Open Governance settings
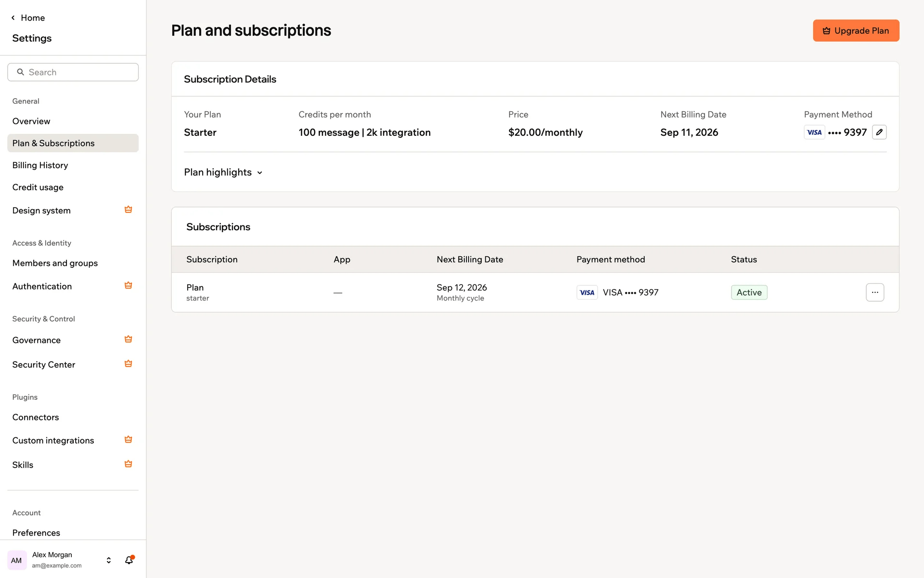924x578 pixels. pos(73,340)
